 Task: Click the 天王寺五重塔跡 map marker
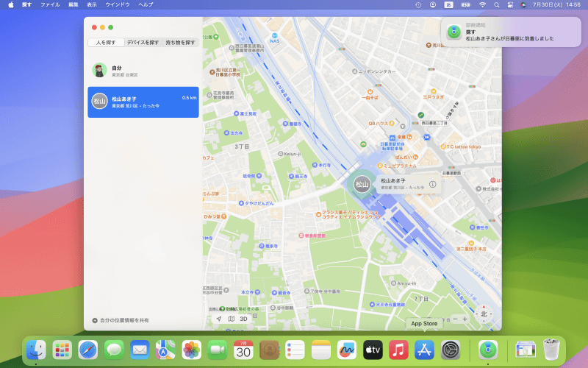(372, 304)
